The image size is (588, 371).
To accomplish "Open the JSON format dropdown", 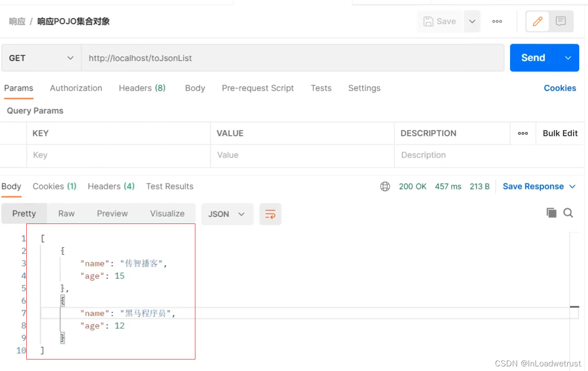I will [227, 214].
